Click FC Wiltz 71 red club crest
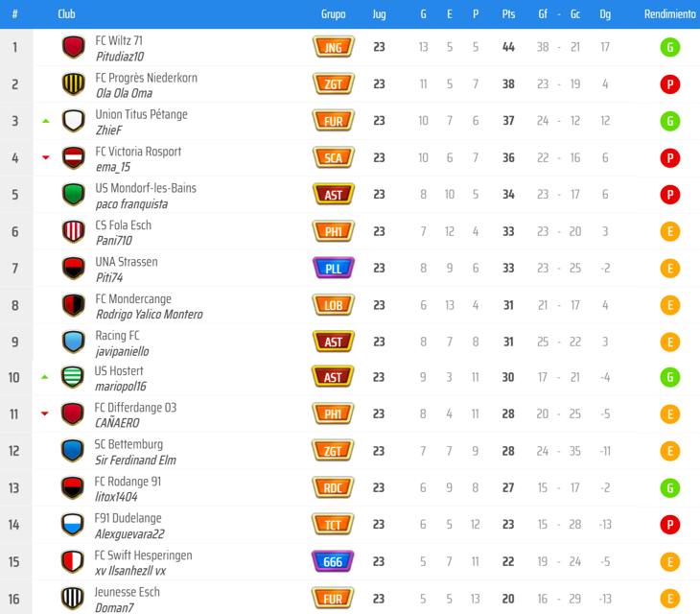The width and height of the screenshot is (700, 614). 74,47
